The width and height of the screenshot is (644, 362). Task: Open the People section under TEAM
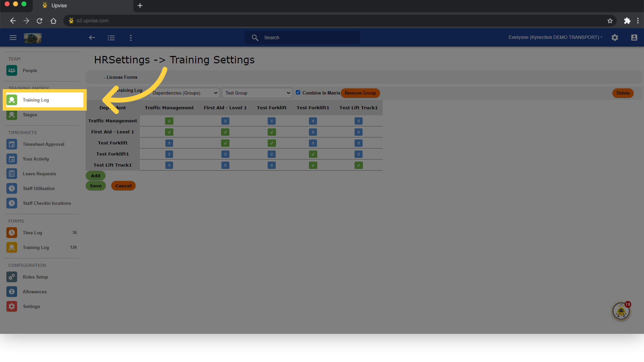tap(30, 70)
